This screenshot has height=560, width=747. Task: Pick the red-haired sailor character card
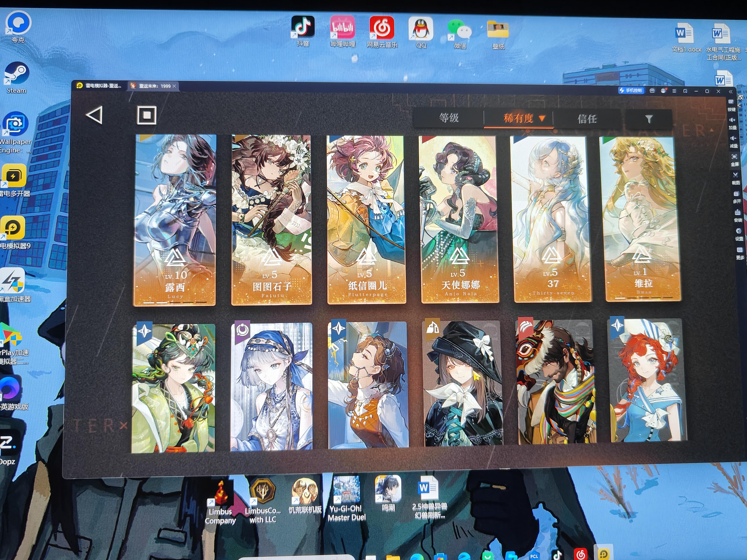(648, 380)
